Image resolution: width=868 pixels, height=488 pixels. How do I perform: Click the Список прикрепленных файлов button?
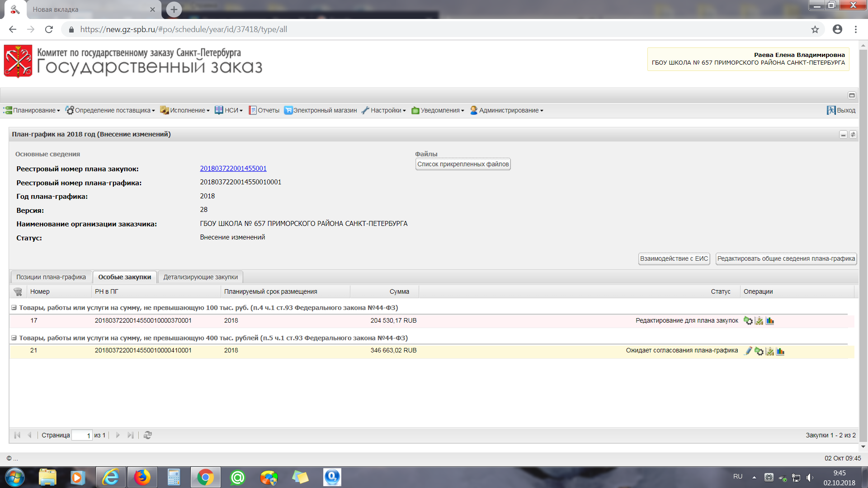(x=463, y=164)
